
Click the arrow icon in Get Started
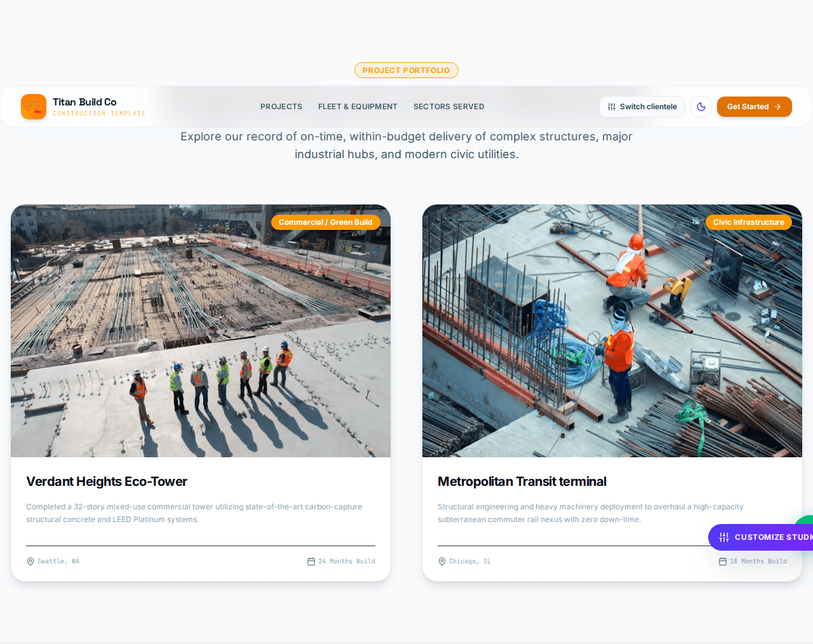coord(777,107)
